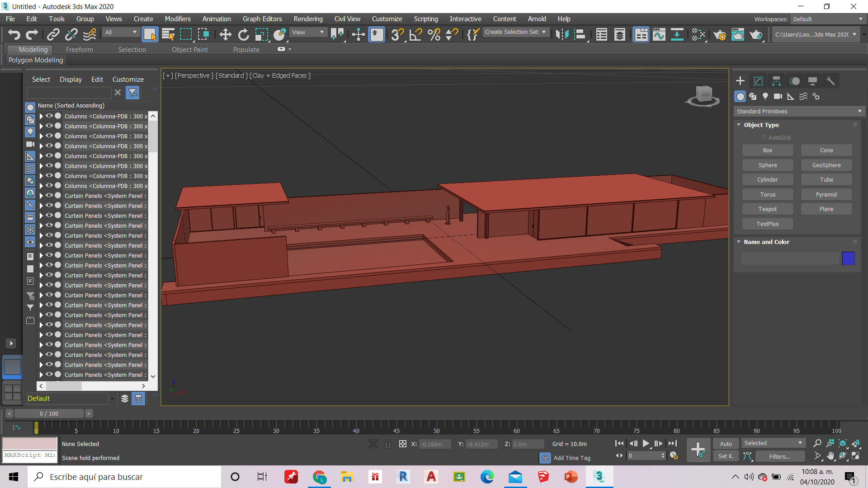Collapse the Name and Color rollout
This screenshot has height=488, width=868.
739,242
